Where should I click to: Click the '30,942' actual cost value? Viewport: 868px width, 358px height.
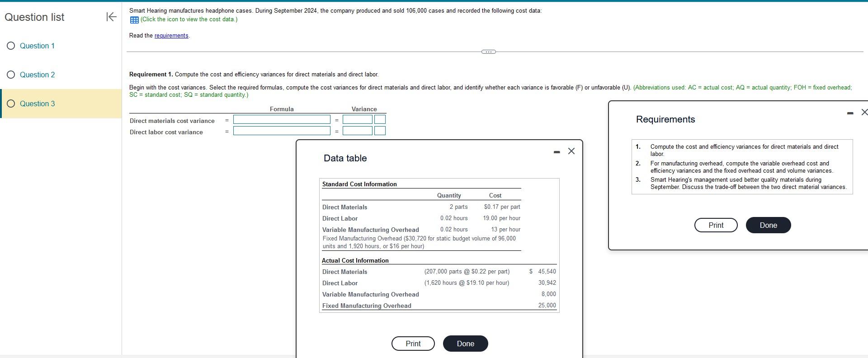coord(547,283)
